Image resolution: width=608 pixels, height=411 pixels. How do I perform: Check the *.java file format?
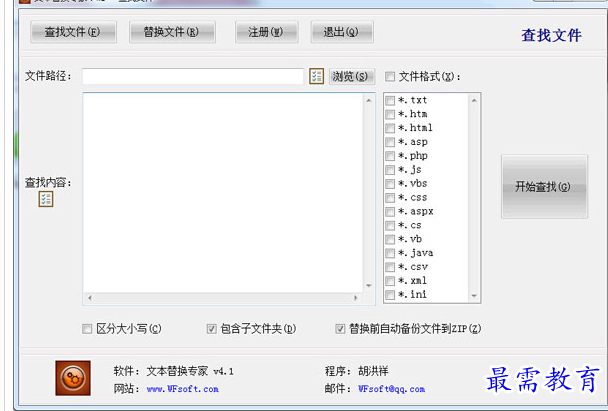[390, 253]
